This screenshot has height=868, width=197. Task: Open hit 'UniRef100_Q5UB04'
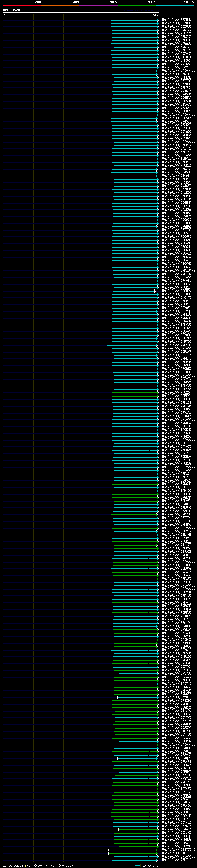point(176,450)
